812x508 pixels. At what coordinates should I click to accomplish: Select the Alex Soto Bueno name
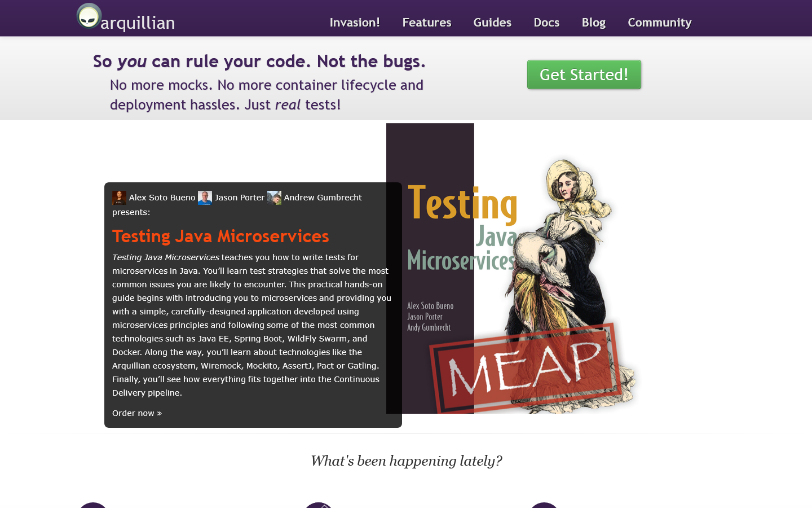[162, 198]
